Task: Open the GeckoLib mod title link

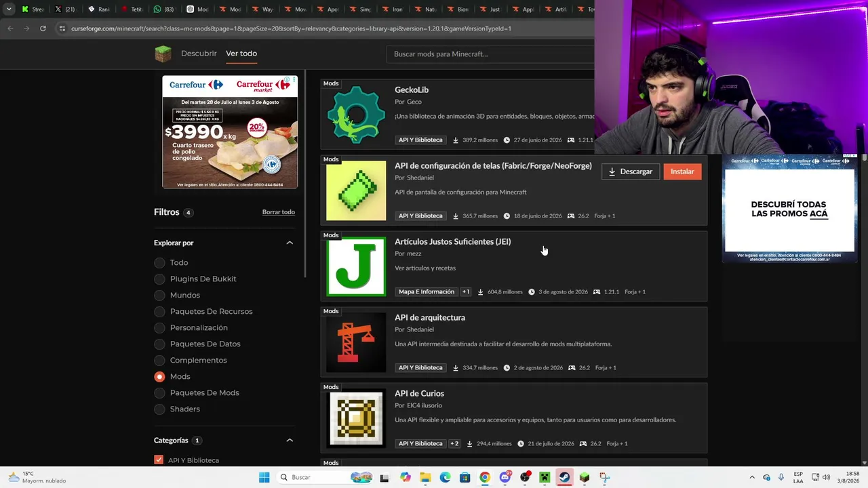Action: point(412,89)
